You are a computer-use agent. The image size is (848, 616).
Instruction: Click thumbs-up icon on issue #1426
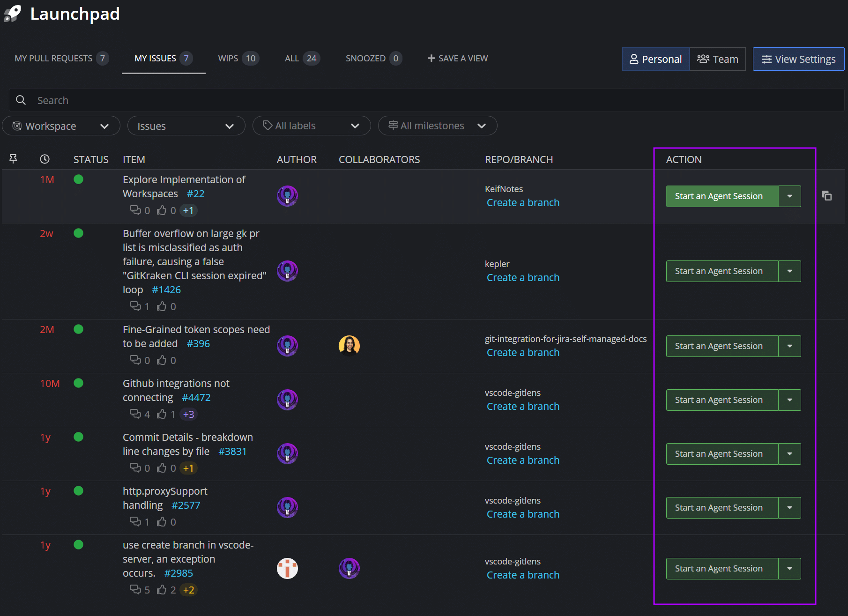(x=162, y=306)
